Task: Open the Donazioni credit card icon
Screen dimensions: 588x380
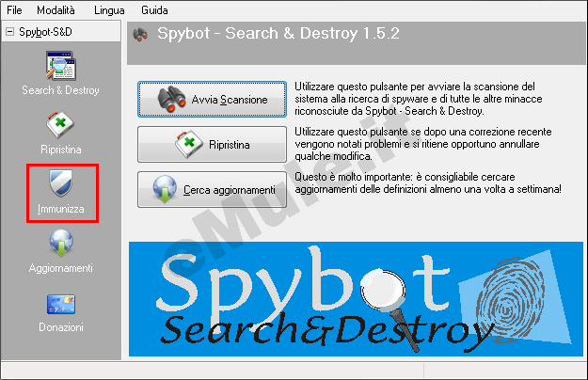Action: 61,304
